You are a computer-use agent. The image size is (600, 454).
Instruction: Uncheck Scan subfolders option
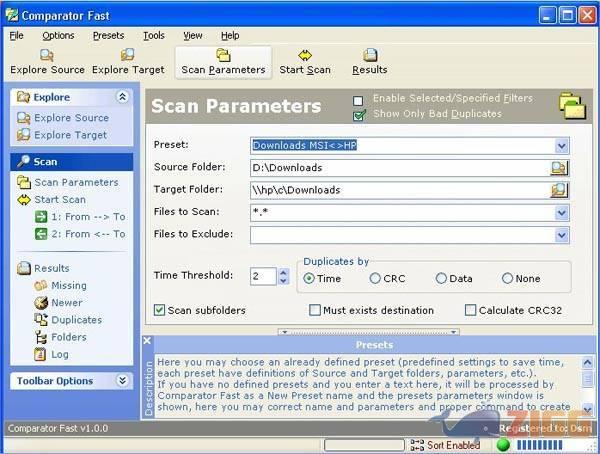[160, 310]
